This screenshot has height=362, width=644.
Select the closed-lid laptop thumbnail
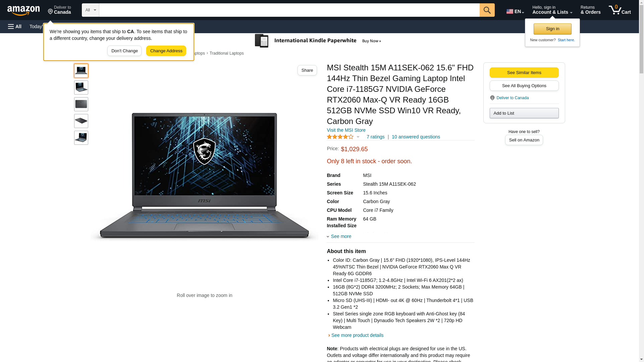[81, 104]
